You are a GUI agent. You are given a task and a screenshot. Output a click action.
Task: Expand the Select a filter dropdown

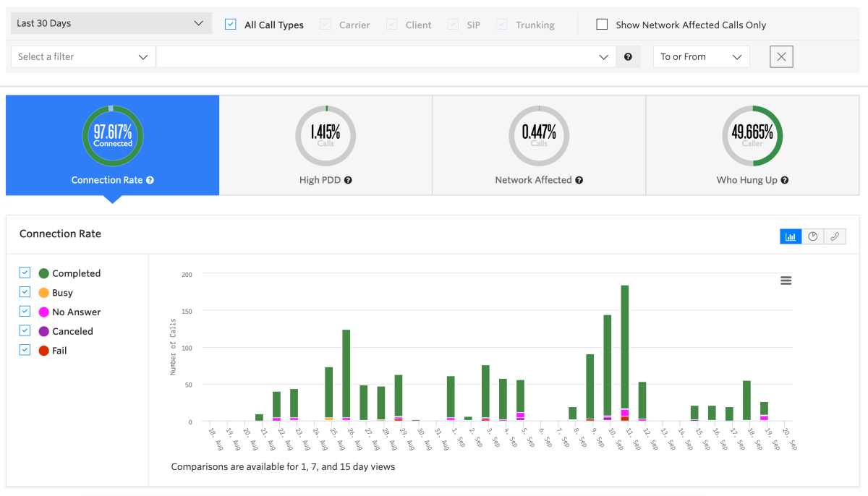(82, 57)
